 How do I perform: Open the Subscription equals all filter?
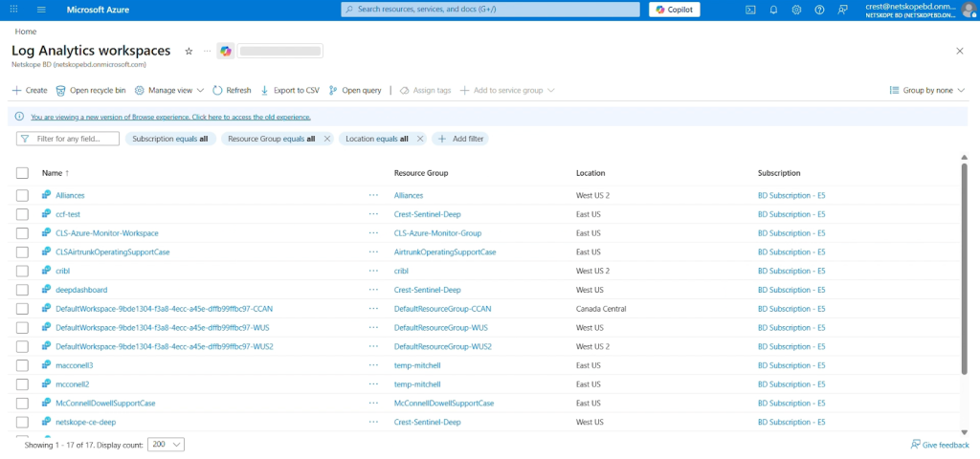170,140
